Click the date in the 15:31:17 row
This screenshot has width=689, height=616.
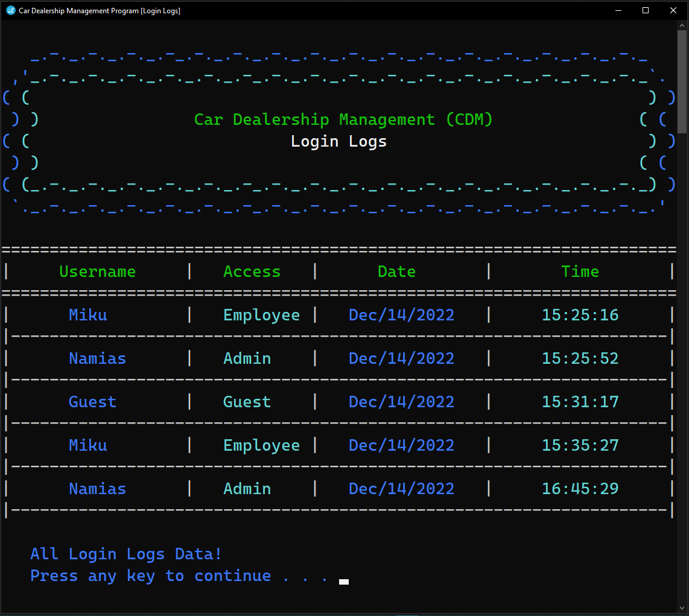point(401,402)
